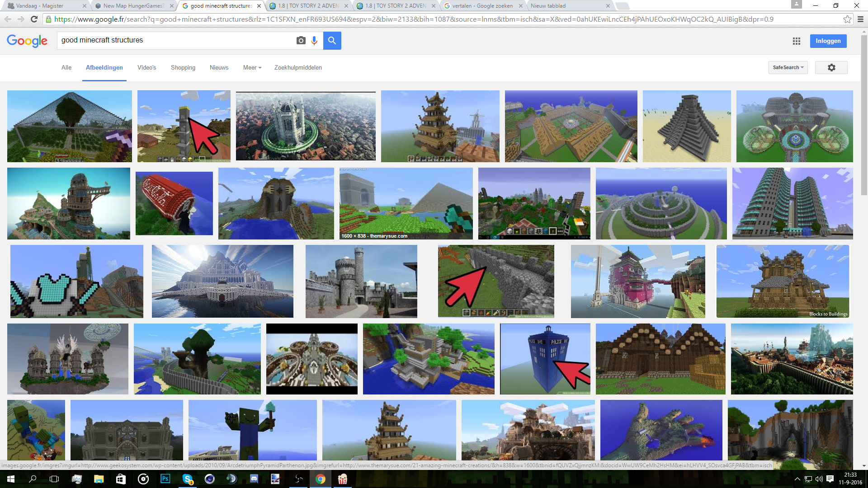Image resolution: width=868 pixels, height=488 pixels.
Task: Reload the page with the refresh icon
Action: pyautogui.click(x=34, y=19)
